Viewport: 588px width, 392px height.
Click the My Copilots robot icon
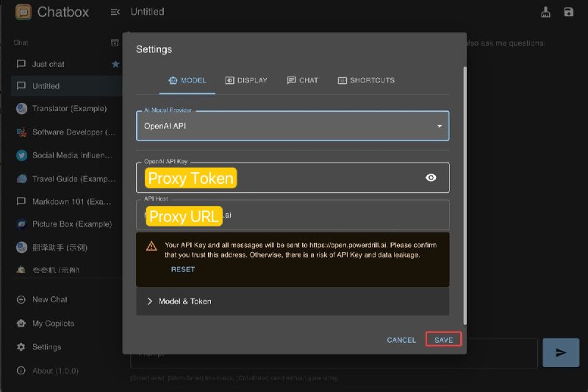click(21, 324)
